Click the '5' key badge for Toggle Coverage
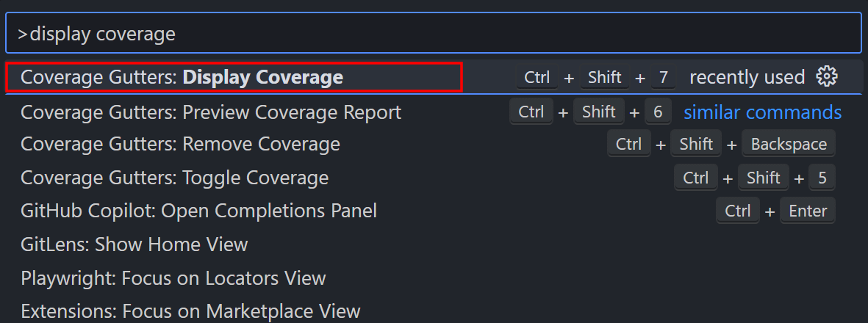Image resolution: width=868 pixels, height=323 pixels. [822, 178]
